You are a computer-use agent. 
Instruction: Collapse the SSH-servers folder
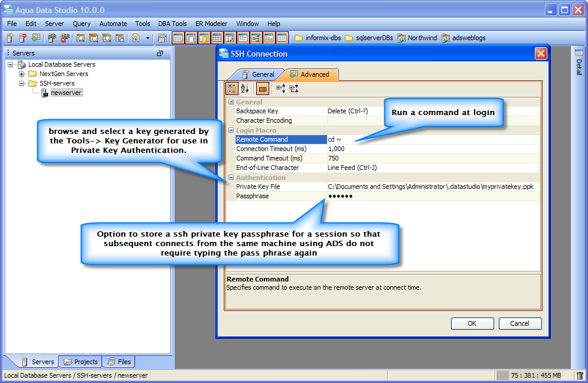click(x=21, y=83)
